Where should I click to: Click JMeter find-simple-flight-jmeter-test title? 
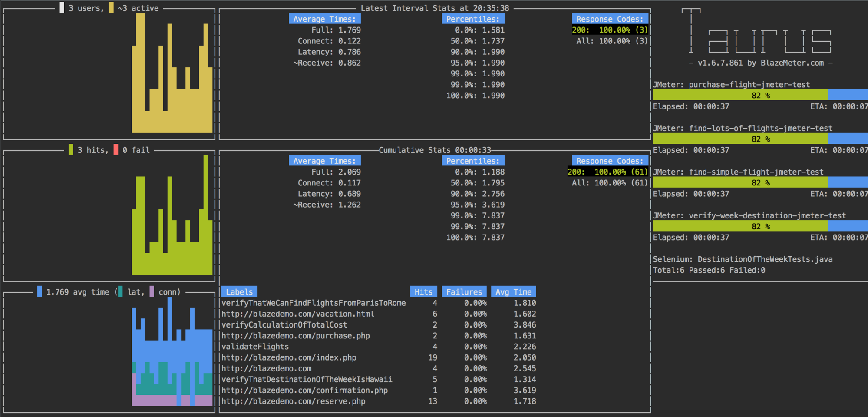(x=738, y=172)
